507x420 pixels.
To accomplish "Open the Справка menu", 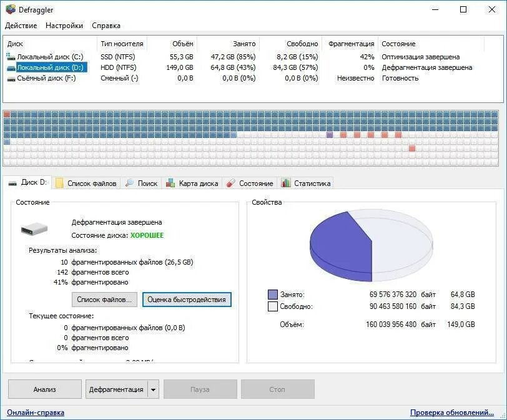I will pos(106,26).
